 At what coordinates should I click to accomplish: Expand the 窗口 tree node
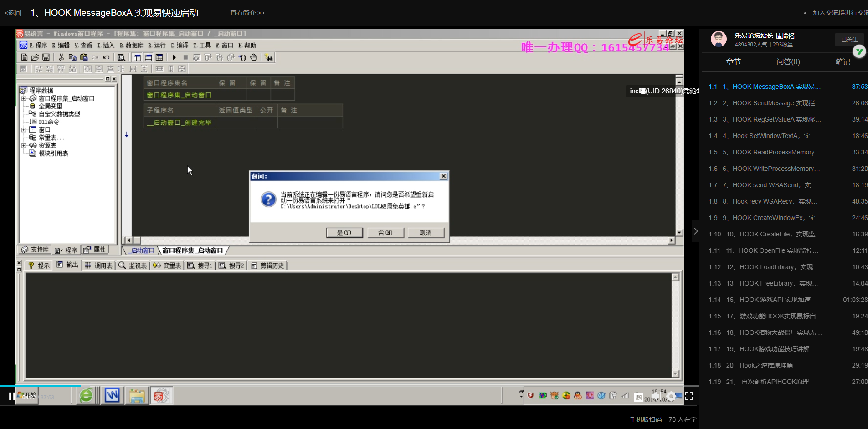click(x=24, y=130)
